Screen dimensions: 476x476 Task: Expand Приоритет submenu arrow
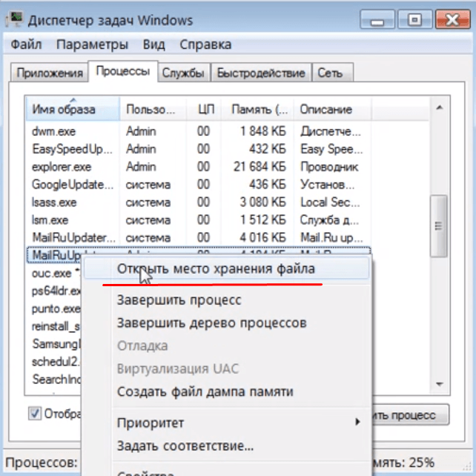[x=358, y=422]
